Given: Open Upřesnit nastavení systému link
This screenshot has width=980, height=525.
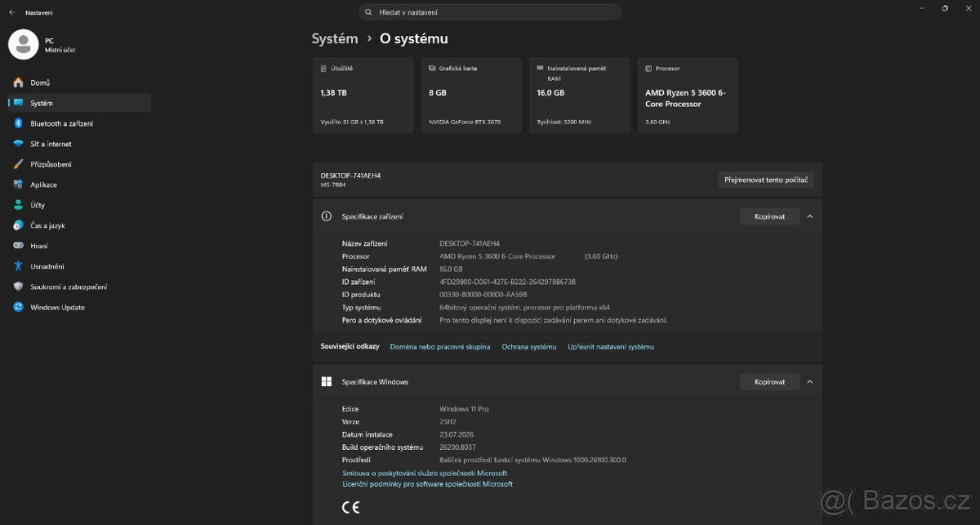Looking at the screenshot, I should [611, 347].
